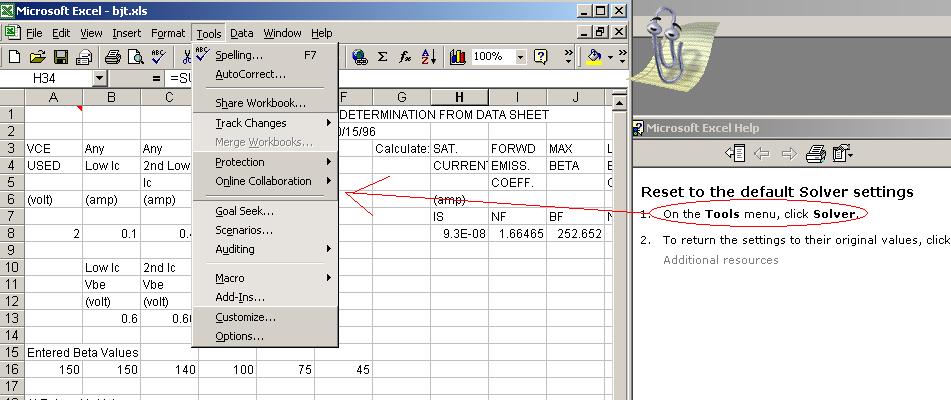Expand the Macro submenu
Viewport: 951px width, 400px height.
point(264,278)
